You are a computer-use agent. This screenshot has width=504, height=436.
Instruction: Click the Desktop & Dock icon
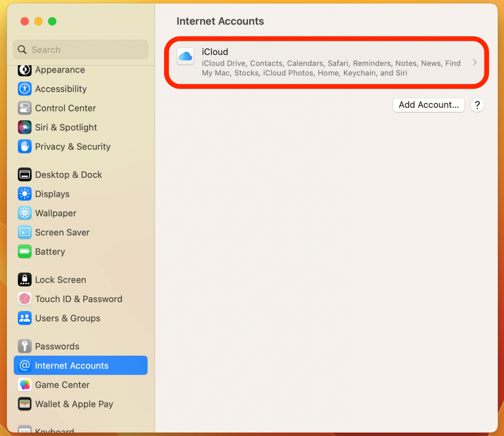point(25,175)
